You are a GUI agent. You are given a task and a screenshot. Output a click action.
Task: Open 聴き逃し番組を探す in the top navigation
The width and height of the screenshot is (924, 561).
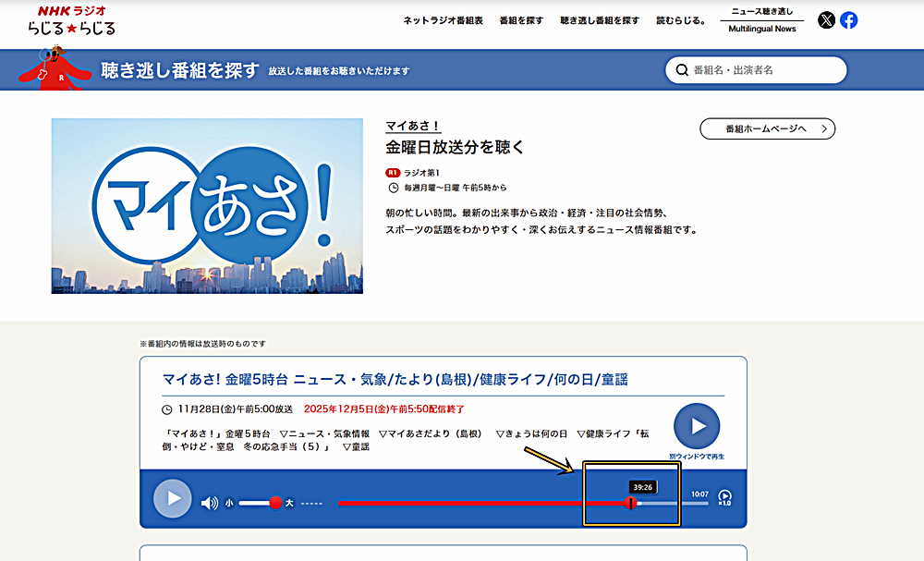coord(599,20)
